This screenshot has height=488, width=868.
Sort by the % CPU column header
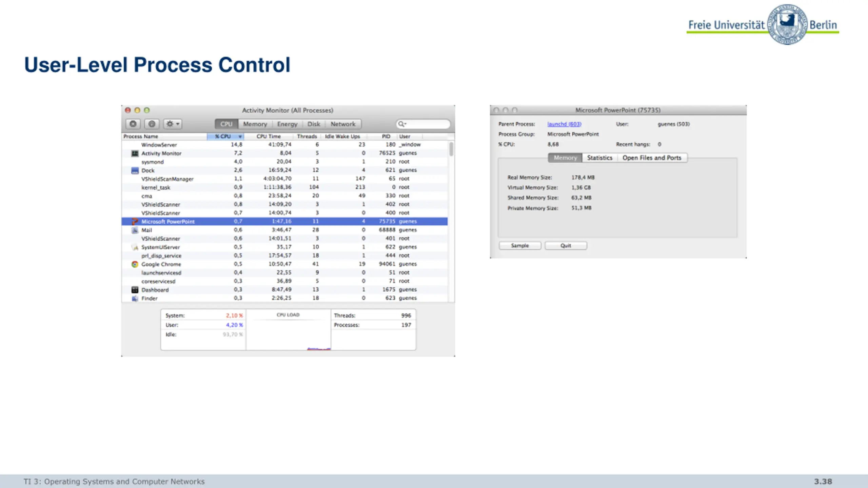pyautogui.click(x=225, y=136)
